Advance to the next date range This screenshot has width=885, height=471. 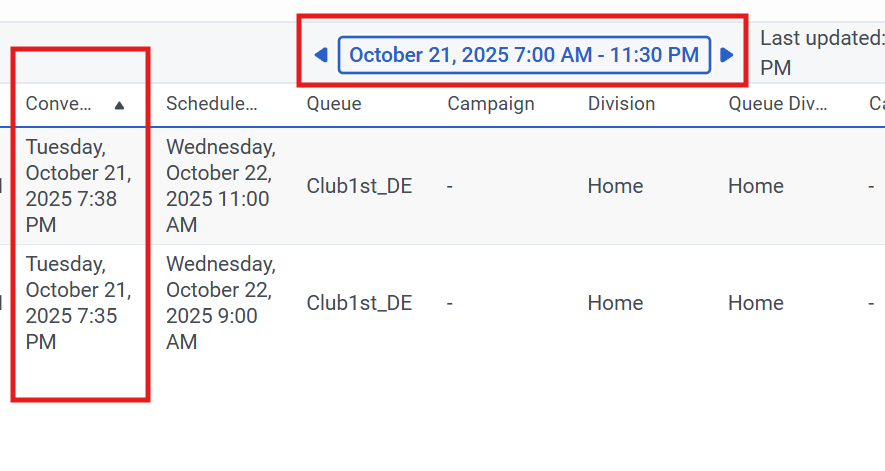(727, 55)
